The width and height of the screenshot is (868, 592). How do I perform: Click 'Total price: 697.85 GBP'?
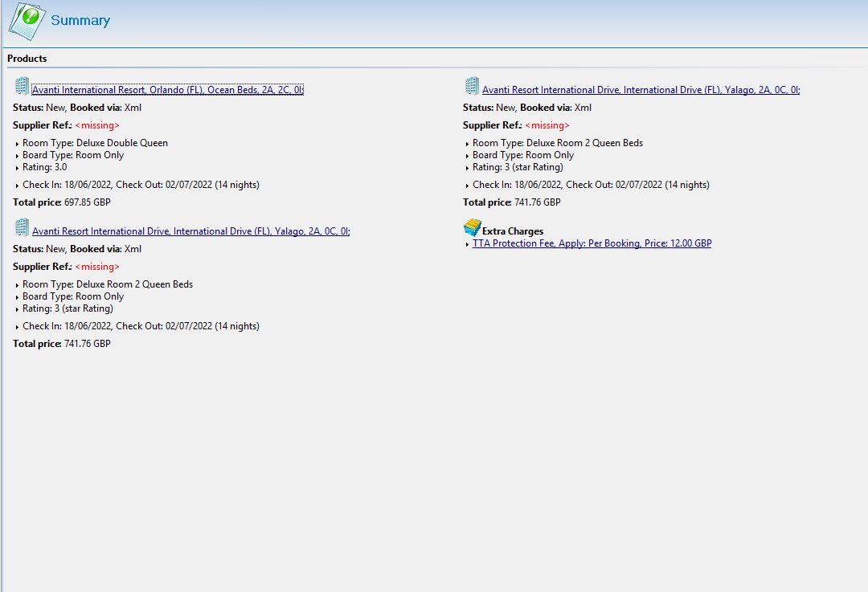coord(61,202)
